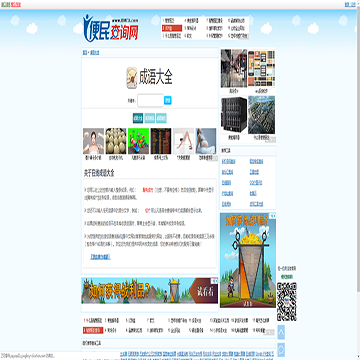Open the pregnant woman thumbnail
Image resolution: width=360 pixels, height=360 pixels.
tap(206, 141)
